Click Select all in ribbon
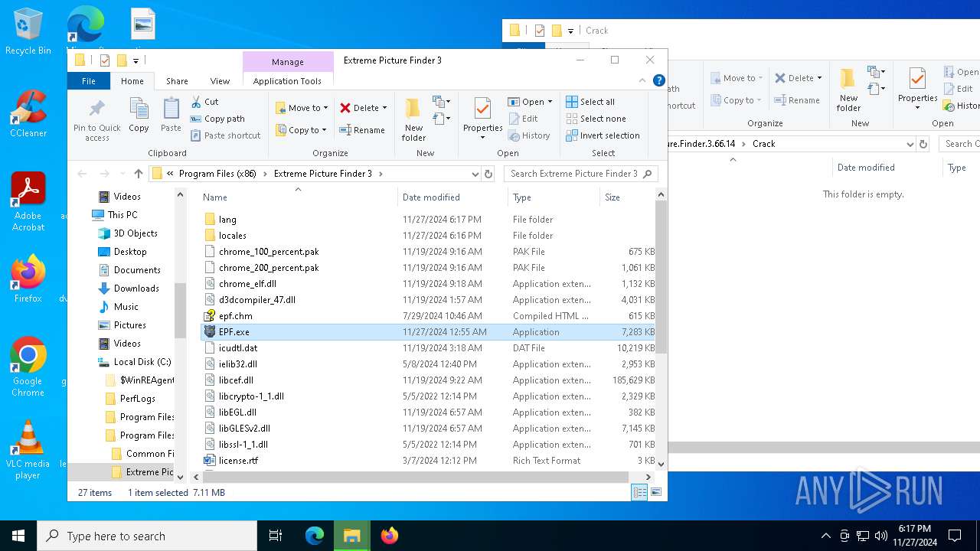The height and width of the screenshot is (551, 980). click(x=590, y=102)
